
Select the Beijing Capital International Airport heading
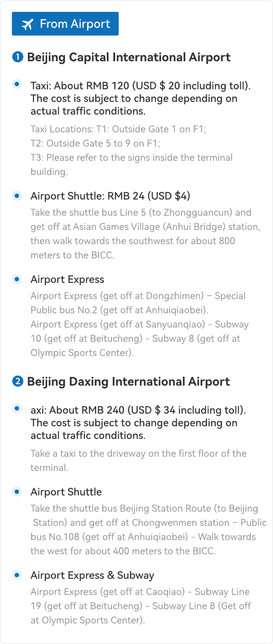[129, 57]
